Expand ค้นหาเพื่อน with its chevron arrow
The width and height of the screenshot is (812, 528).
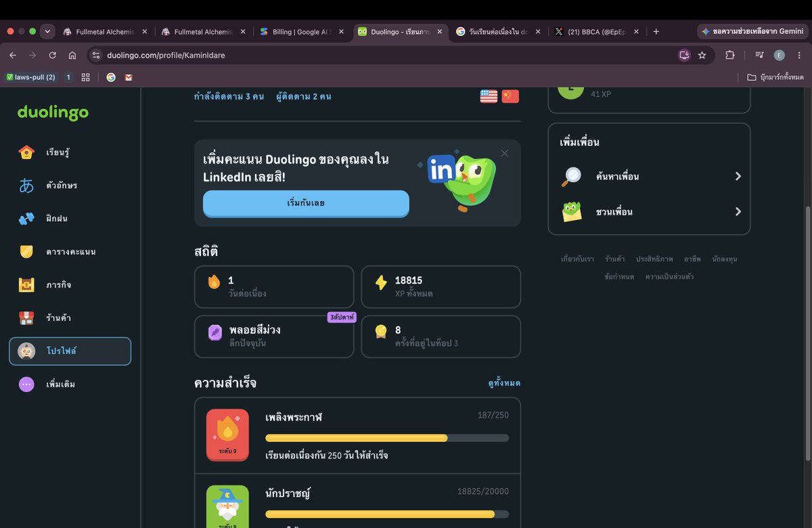(738, 177)
